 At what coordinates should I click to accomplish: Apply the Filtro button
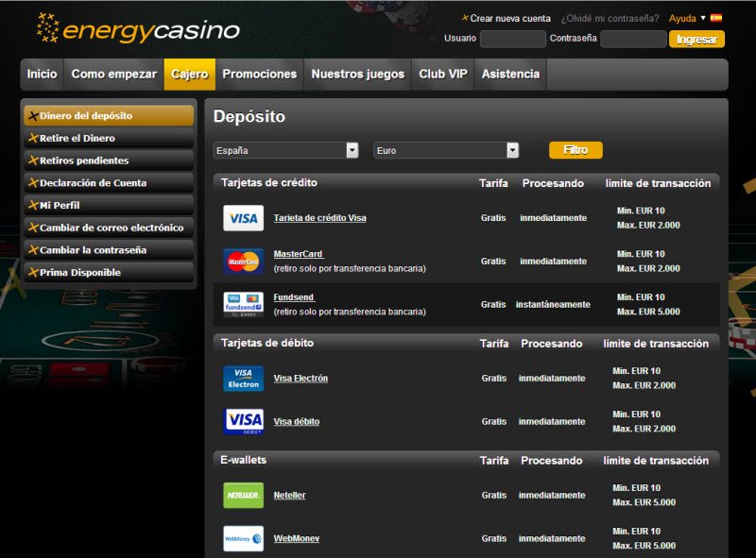[x=576, y=149]
